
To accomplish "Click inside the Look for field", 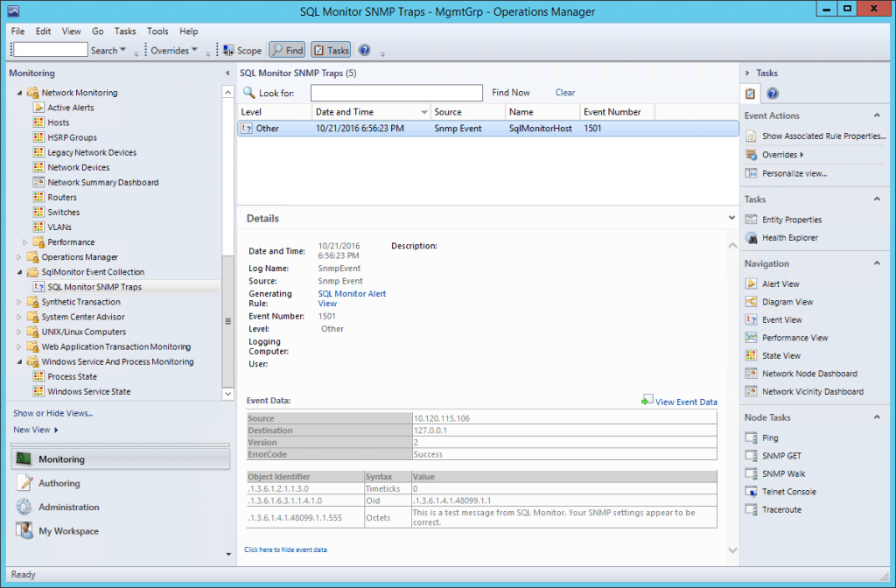I will (395, 92).
